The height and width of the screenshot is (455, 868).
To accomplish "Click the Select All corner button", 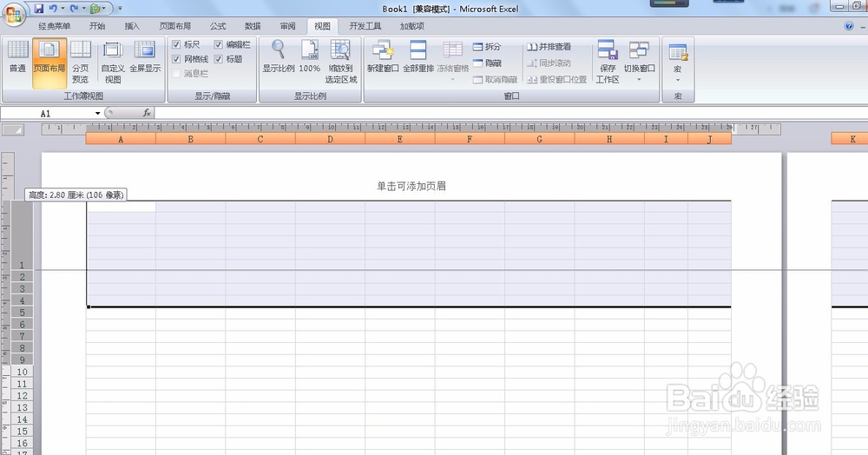I will 13,130.
